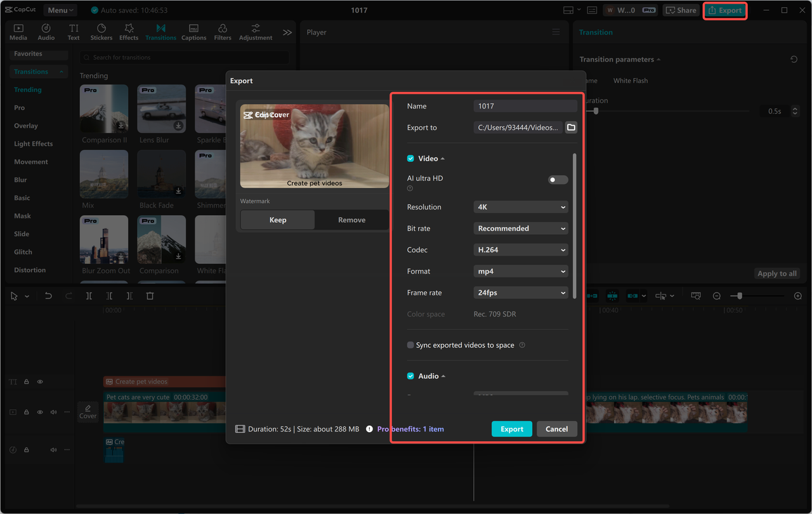This screenshot has height=514, width=812.
Task: Open main video track more options
Action: click(67, 412)
